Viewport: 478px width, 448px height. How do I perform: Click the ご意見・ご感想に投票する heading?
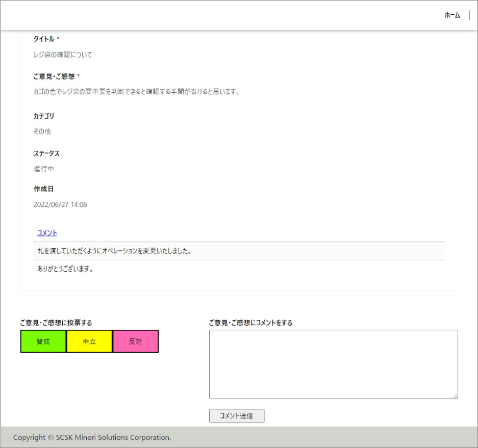[56, 323]
